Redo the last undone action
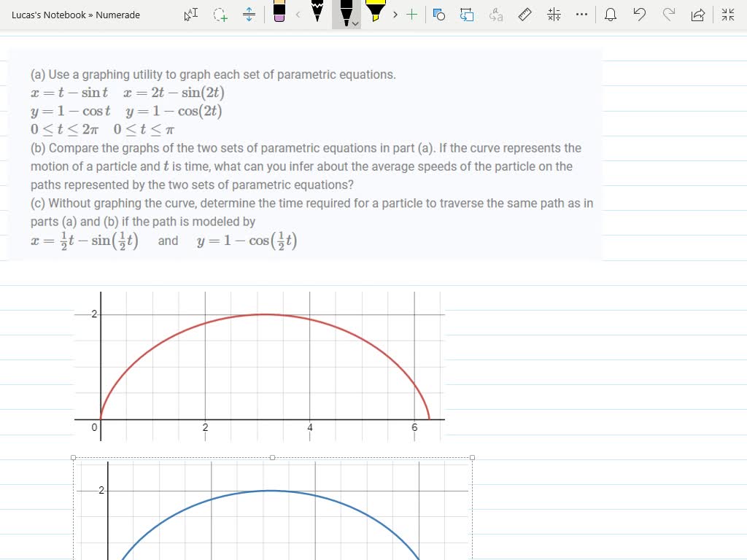 (x=669, y=15)
